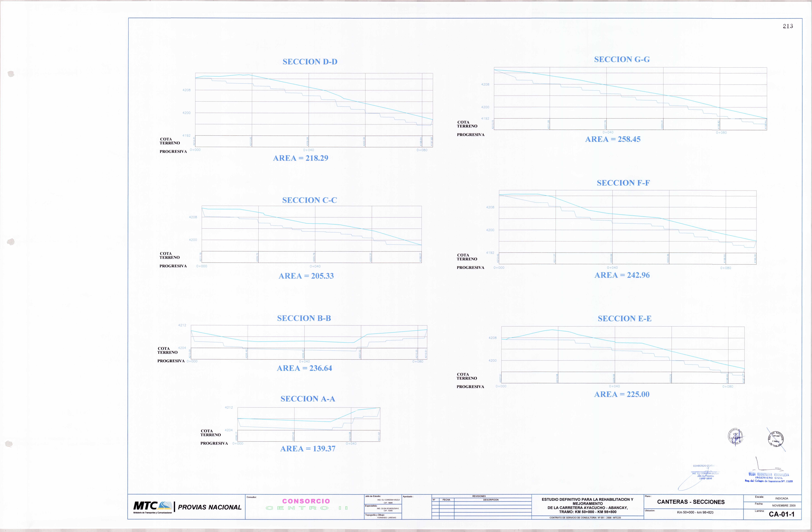This screenshot has width=812, height=532.
Task: Click AREA = 236.64 value
Action: (x=304, y=368)
